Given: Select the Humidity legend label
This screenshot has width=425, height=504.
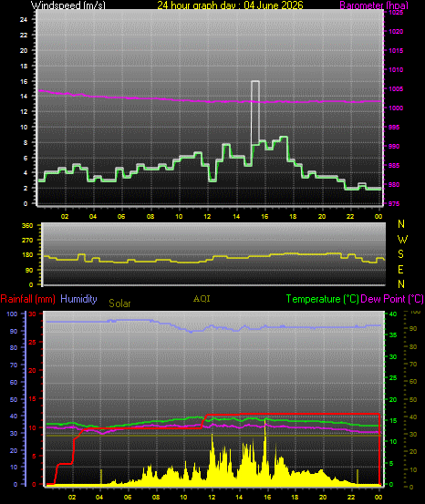Looking at the screenshot, I should 78,299.
